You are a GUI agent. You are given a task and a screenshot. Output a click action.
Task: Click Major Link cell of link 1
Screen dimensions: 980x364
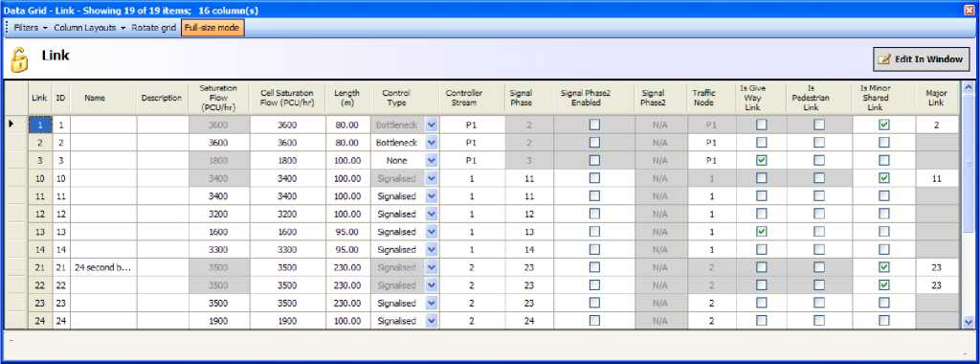937,125
